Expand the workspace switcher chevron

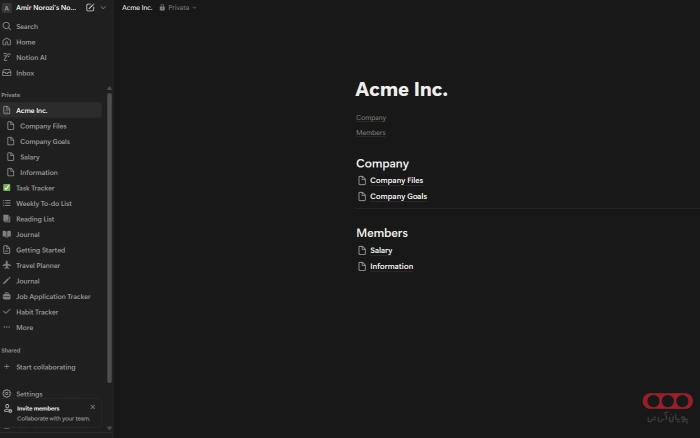click(103, 7)
